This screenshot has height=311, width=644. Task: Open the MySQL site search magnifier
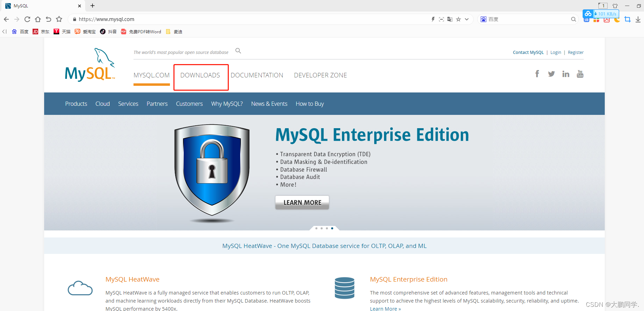click(238, 51)
